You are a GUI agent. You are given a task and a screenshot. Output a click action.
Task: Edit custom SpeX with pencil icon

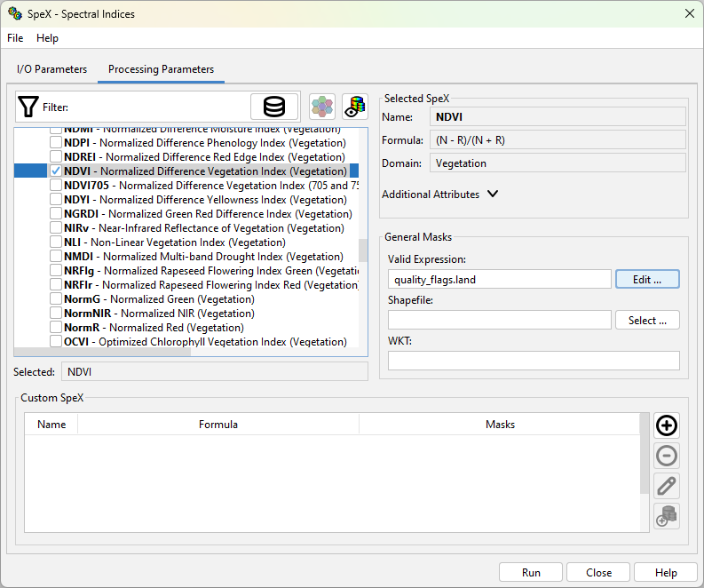[666, 486]
